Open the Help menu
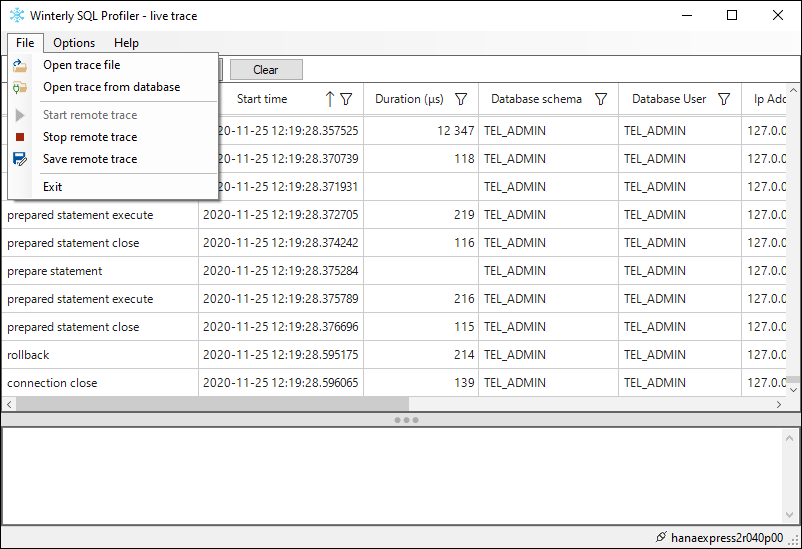 (x=126, y=43)
